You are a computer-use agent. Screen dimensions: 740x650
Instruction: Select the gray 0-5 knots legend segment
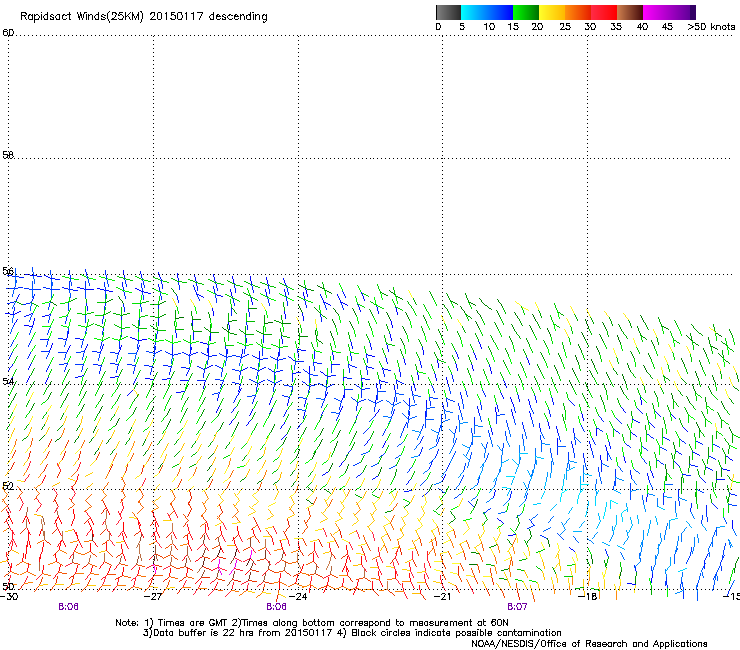pos(449,12)
